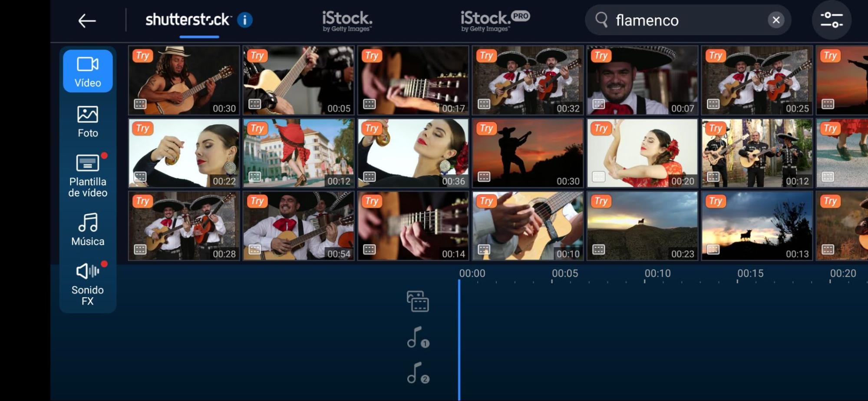Tap Try badge on 00:07 mariachi clip
The height and width of the screenshot is (401, 868).
click(x=601, y=56)
